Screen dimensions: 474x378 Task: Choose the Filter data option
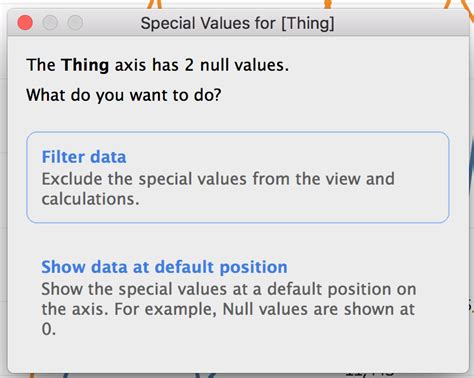(238, 177)
